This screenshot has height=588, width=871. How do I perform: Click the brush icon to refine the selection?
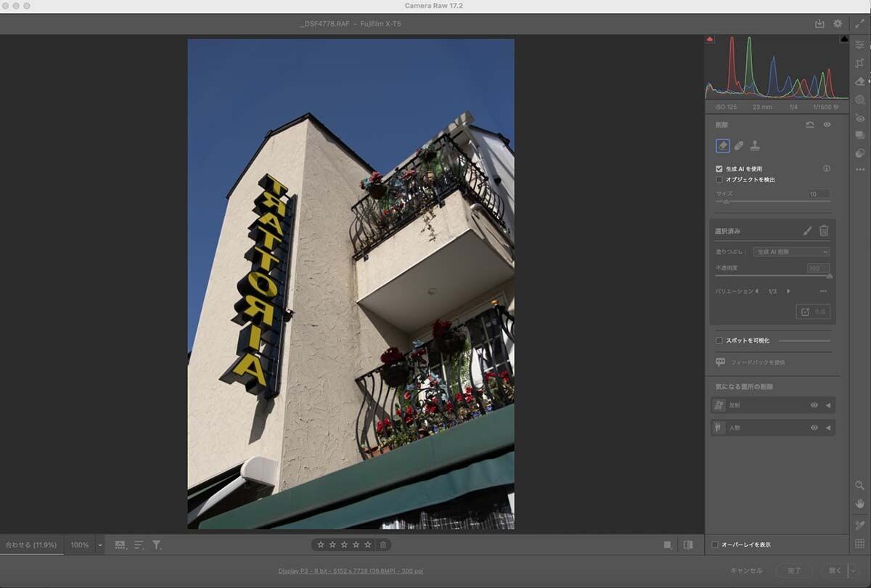coord(807,231)
